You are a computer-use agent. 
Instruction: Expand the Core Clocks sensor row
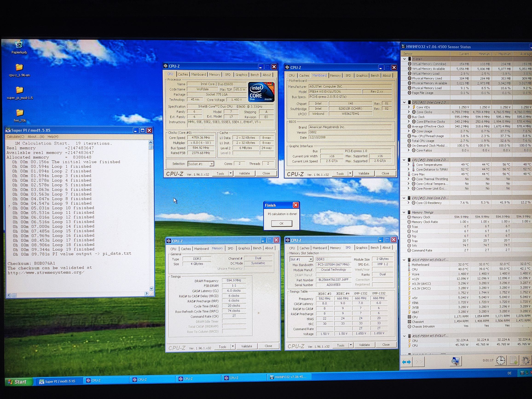409,112
